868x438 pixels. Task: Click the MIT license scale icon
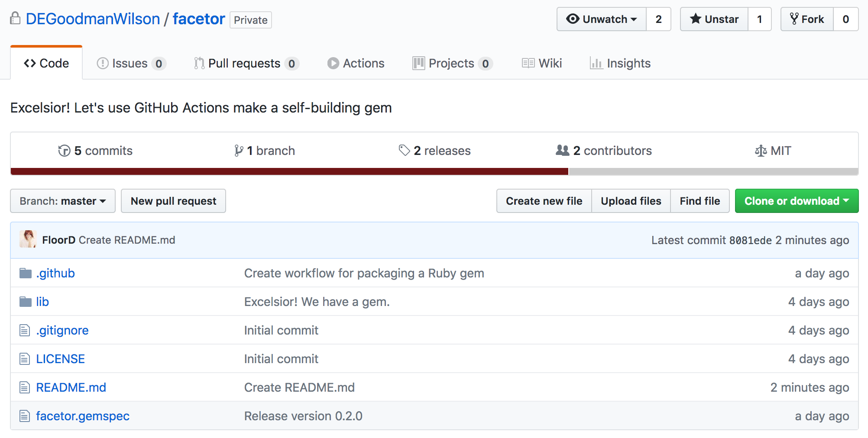pyautogui.click(x=761, y=151)
